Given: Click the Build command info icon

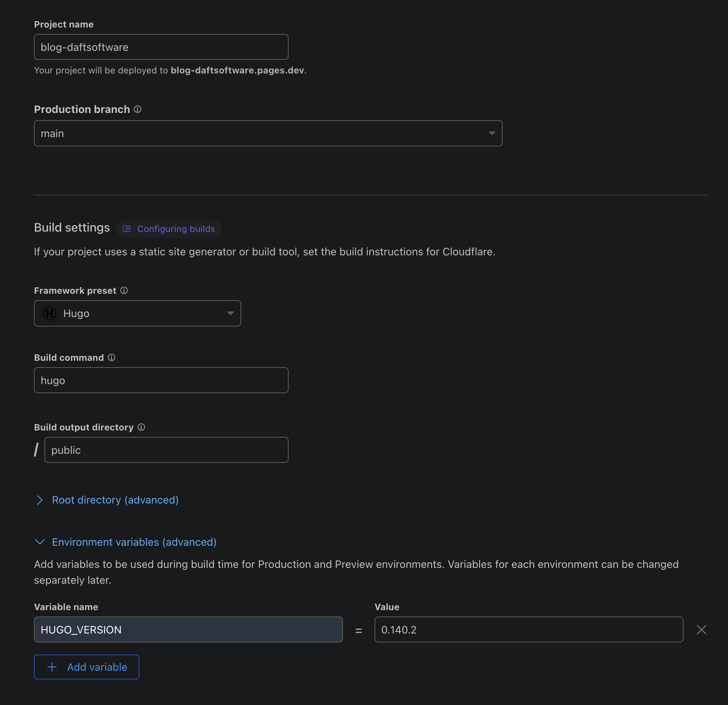Looking at the screenshot, I should coord(112,357).
